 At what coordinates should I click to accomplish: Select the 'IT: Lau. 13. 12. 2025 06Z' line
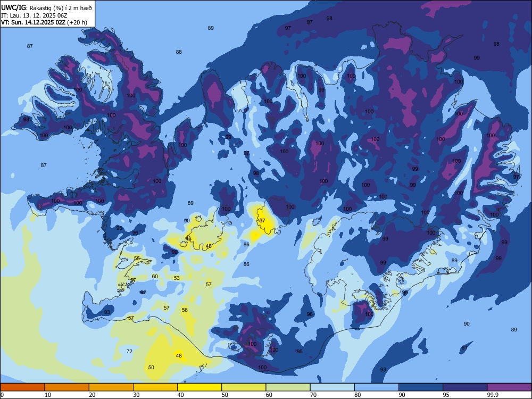35,15
